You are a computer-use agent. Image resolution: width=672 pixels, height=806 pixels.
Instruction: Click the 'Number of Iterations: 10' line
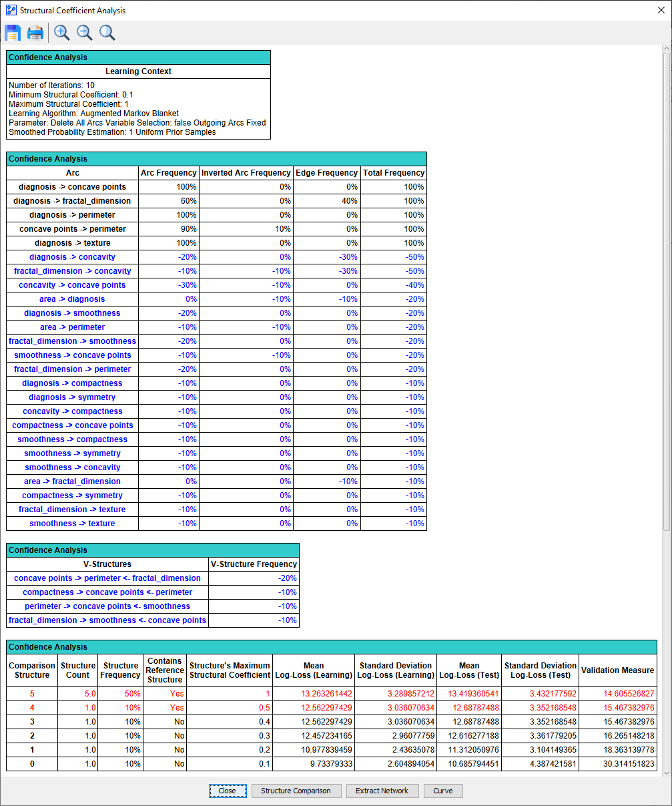[x=51, y=85]
